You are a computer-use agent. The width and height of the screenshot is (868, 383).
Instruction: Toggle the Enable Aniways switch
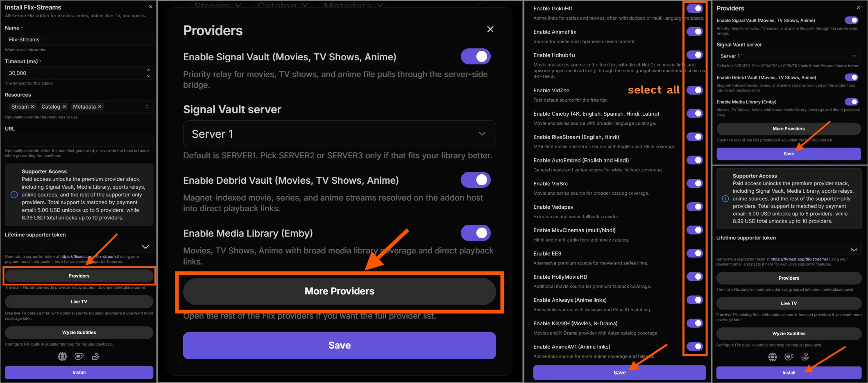[x=695, y=300]
